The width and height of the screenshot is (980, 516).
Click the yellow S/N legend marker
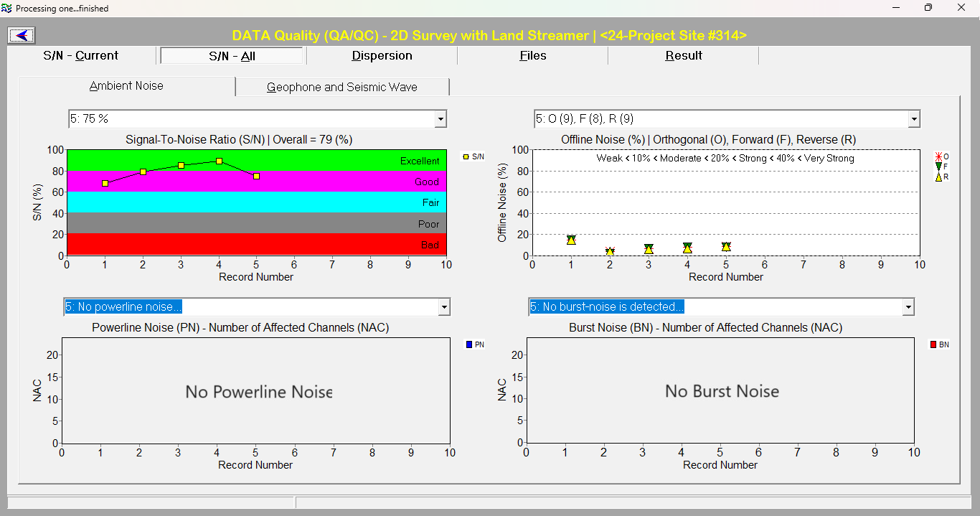[x=466, y=156]
